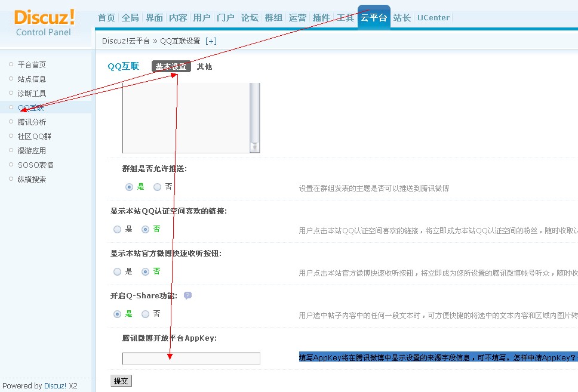
Task: Click the 腾讯微博开放平台AppKey label
Action: [170, 338]
